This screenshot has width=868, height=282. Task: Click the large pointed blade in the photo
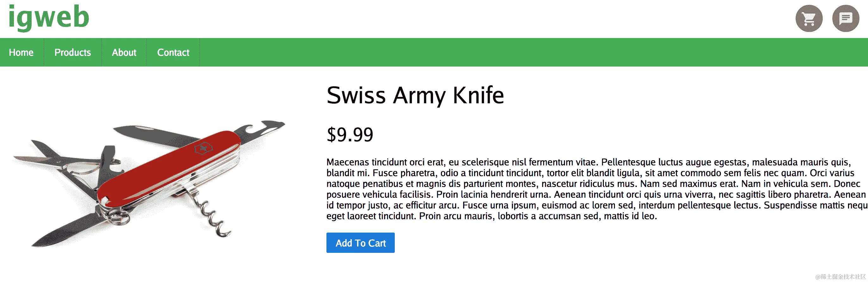pos(67,229)
